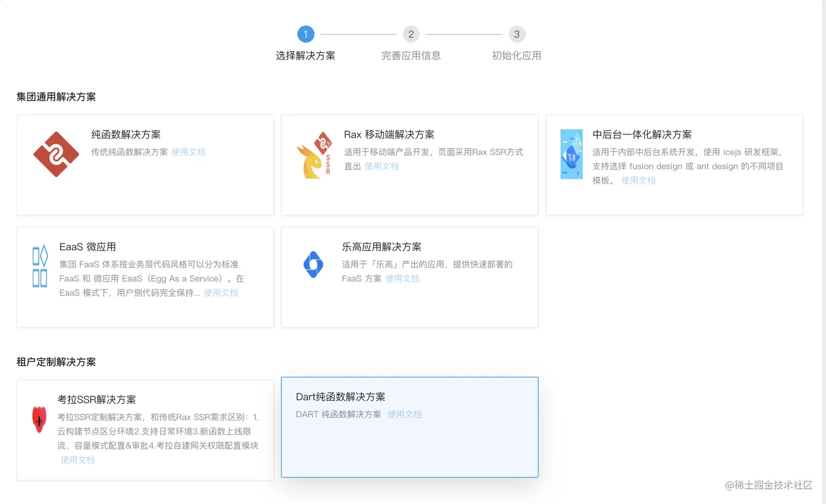
Task: Click the blue step 1 circle indicator
Action: coord(305,34)
